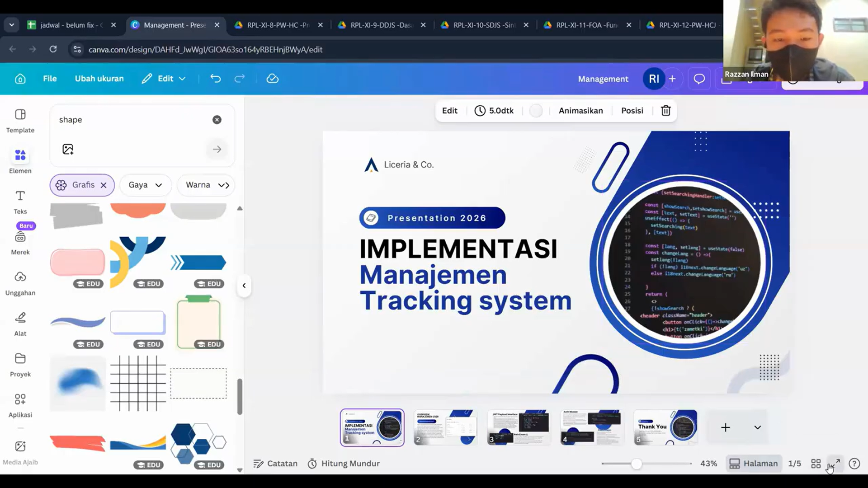Click the zoom level slider handle
Viewport: 868px width, 488px height.
coord(636,464)
